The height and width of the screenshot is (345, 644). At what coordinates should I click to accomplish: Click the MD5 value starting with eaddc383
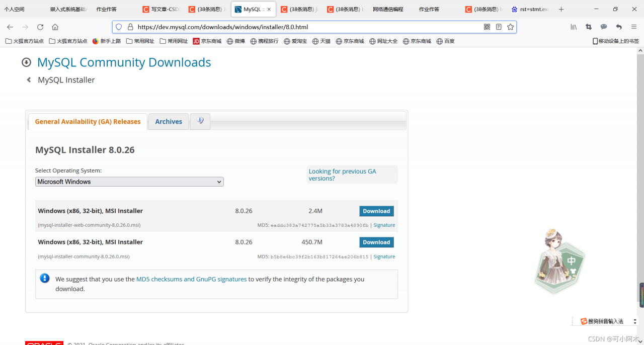click(x=320, y=225)
